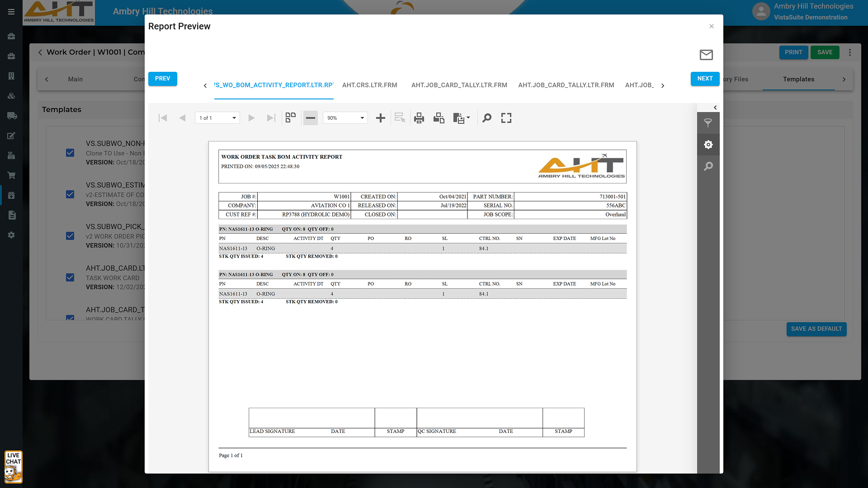Viewport: 868px width, 488px height.
Task: Toggle full screen viewer mode
Action: (506, 118)
